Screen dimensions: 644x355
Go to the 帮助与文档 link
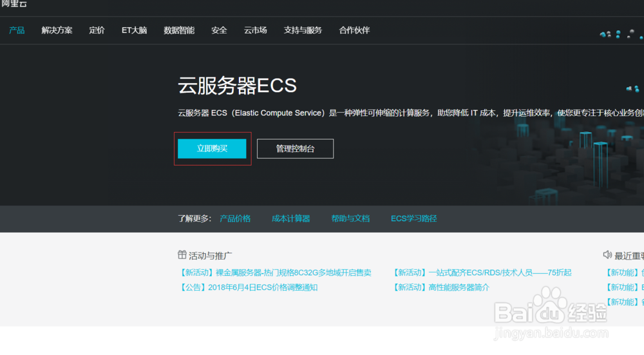350,218
